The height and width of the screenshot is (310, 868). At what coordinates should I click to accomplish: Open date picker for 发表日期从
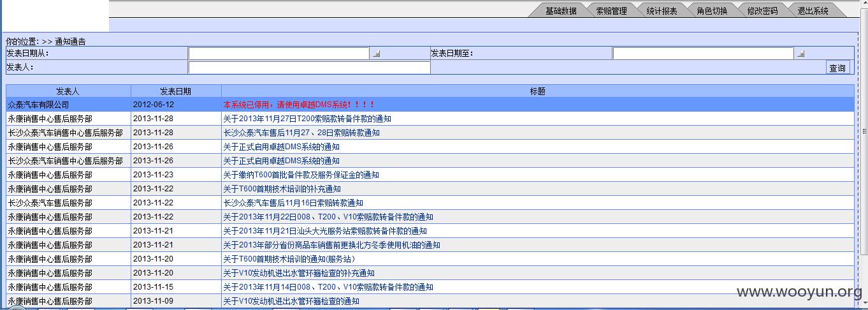[376, 54]
